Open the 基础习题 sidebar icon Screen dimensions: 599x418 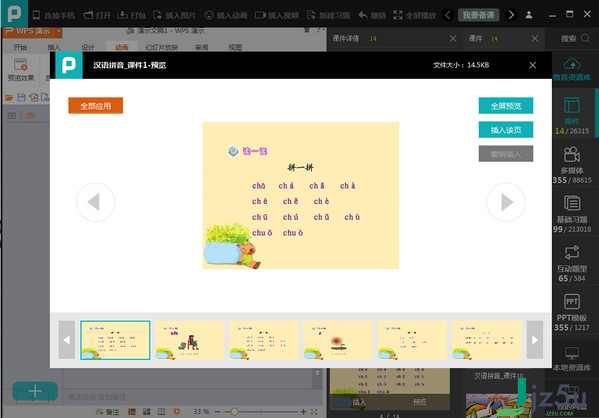(572, 203)
